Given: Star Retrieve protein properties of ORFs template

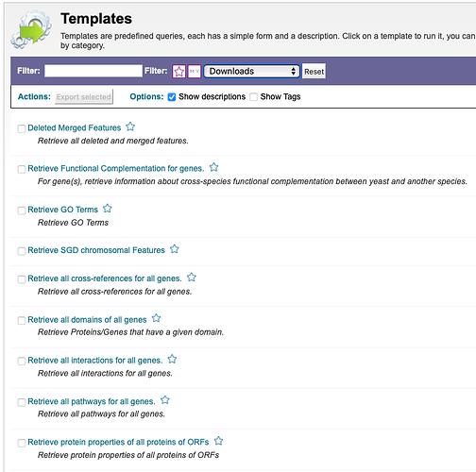Looking at the screenshot, I should coord(218,441).
